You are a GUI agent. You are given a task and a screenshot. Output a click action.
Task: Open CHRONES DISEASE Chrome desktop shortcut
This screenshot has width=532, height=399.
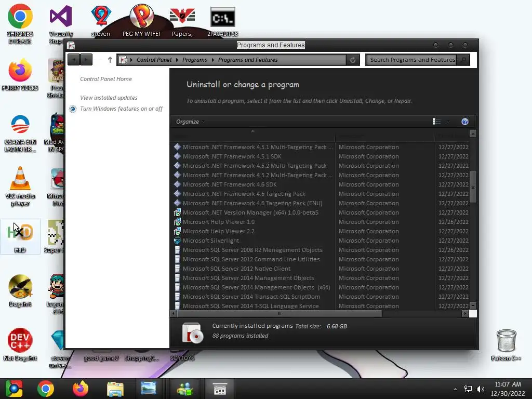click(20, 24)
